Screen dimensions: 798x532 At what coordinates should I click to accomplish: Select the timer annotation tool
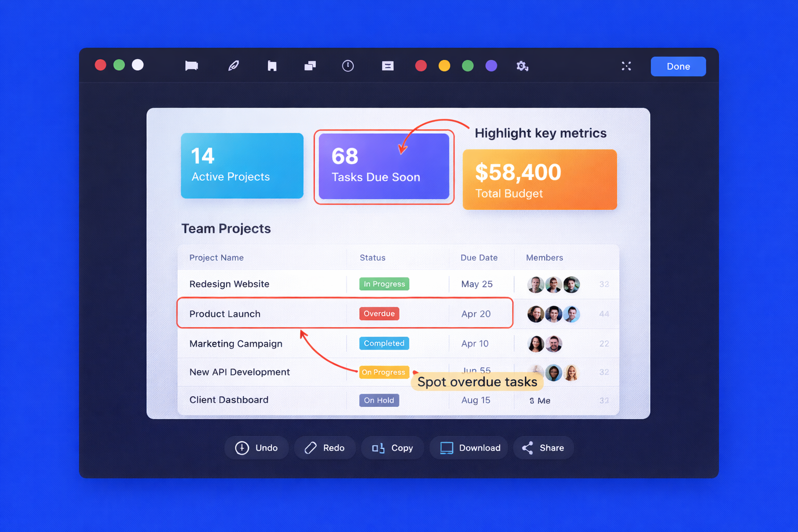point(348,66)
